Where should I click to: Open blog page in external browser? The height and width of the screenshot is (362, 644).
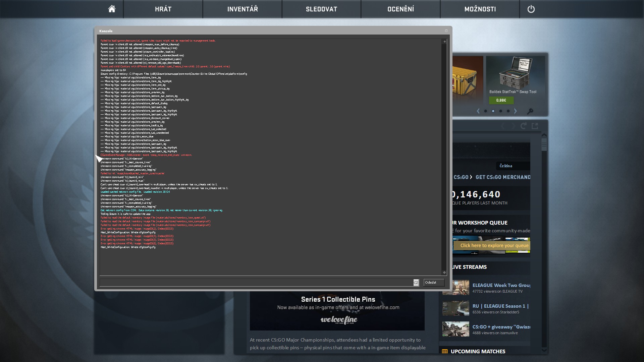[535, 126]
